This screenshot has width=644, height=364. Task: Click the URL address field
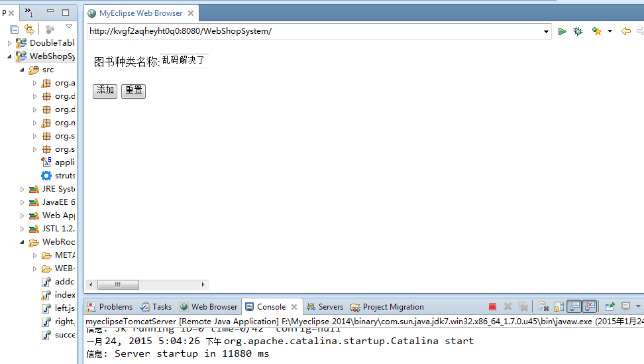pos(314,31)
